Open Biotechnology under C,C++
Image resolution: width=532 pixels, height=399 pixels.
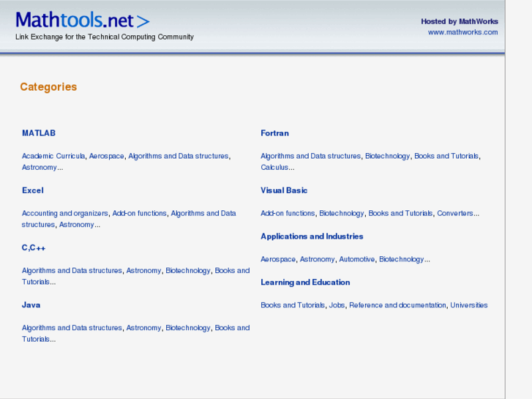coord(188,271)
